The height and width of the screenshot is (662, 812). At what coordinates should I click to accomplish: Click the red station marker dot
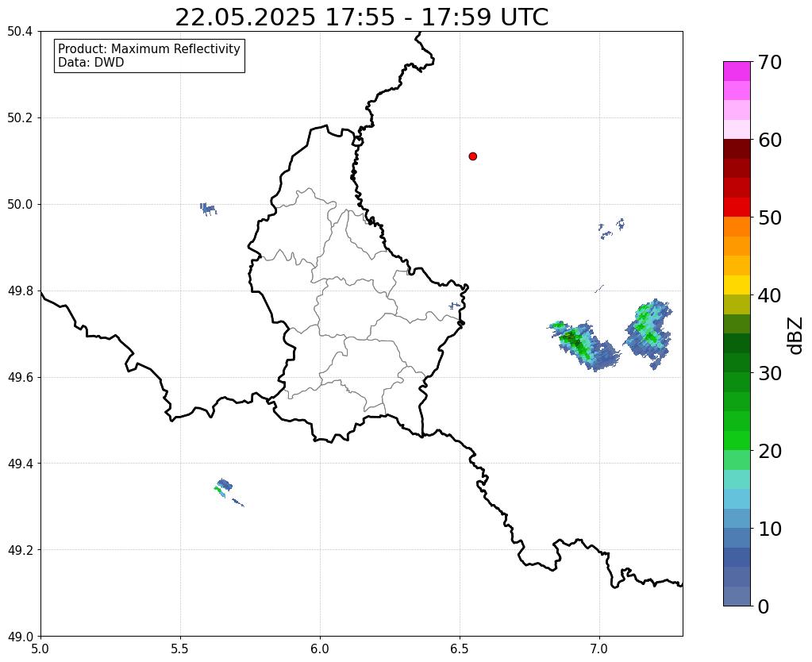pos(472,156)
